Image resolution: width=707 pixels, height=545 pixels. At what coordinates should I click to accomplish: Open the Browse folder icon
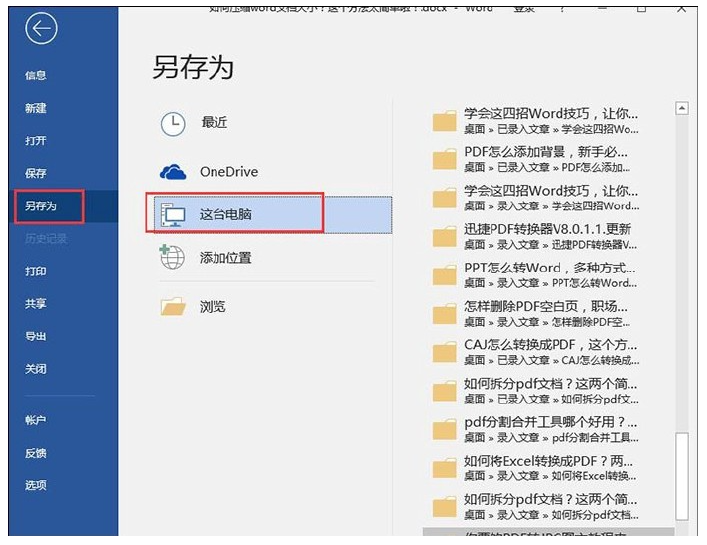point(173,307)
